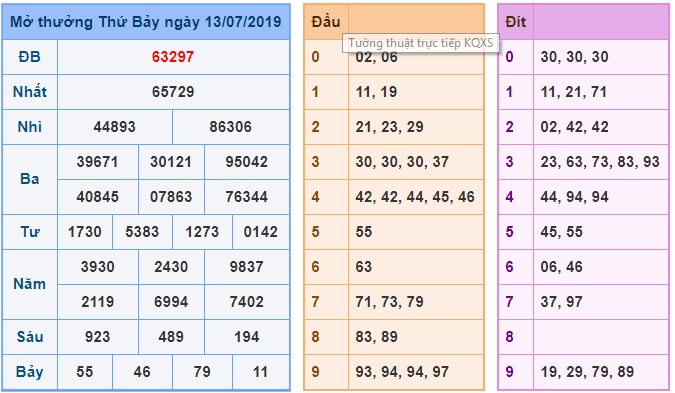
Task: Click the Đít column header
Action: point(515,22)
